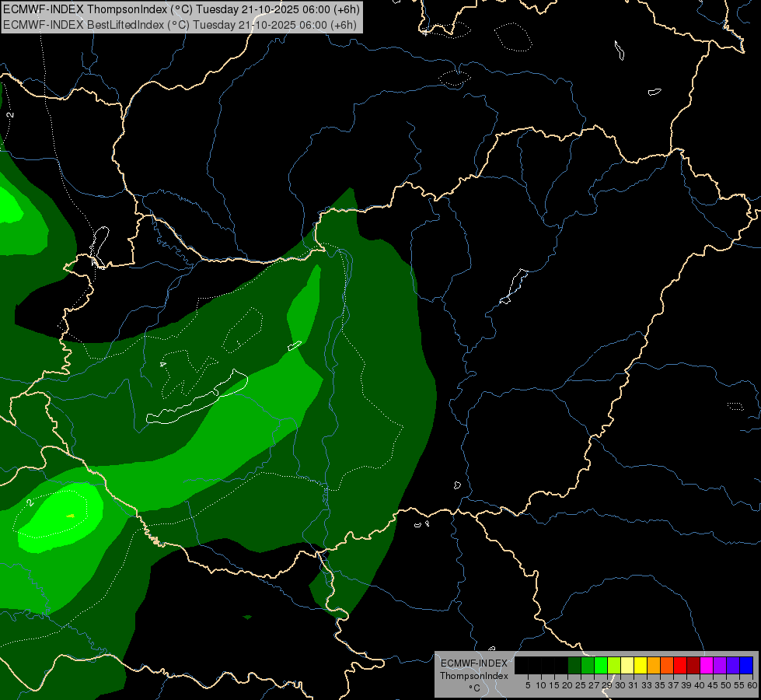
Task: Select the dark red 39-40 legend swatch
Action: (694, 665)
